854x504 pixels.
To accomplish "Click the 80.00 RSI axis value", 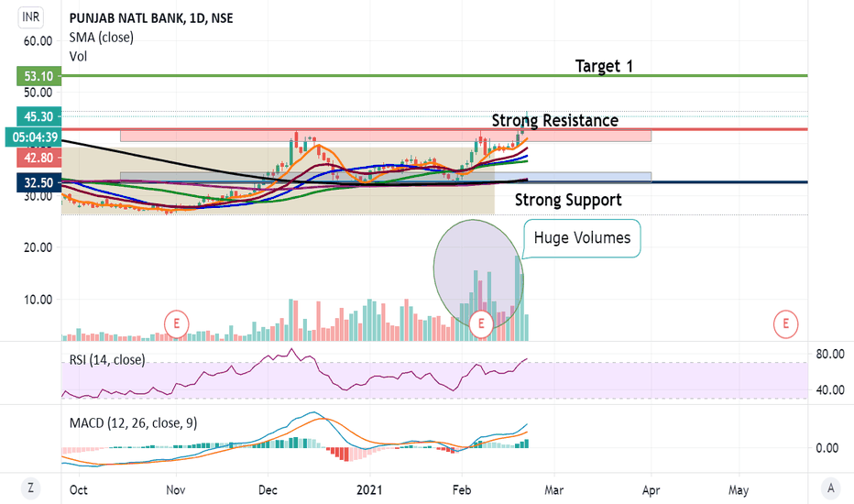I will [830, 354].
